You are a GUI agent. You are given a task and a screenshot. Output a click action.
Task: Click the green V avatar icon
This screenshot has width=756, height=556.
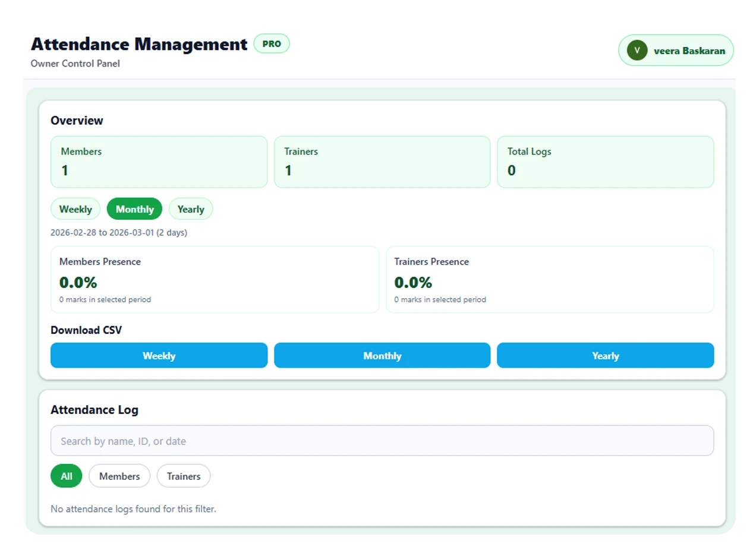click(637, 50)
